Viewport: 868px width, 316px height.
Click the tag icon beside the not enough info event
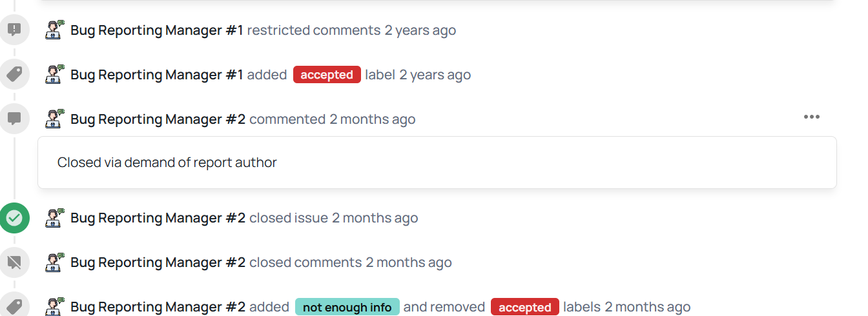[x=14, y=306]
